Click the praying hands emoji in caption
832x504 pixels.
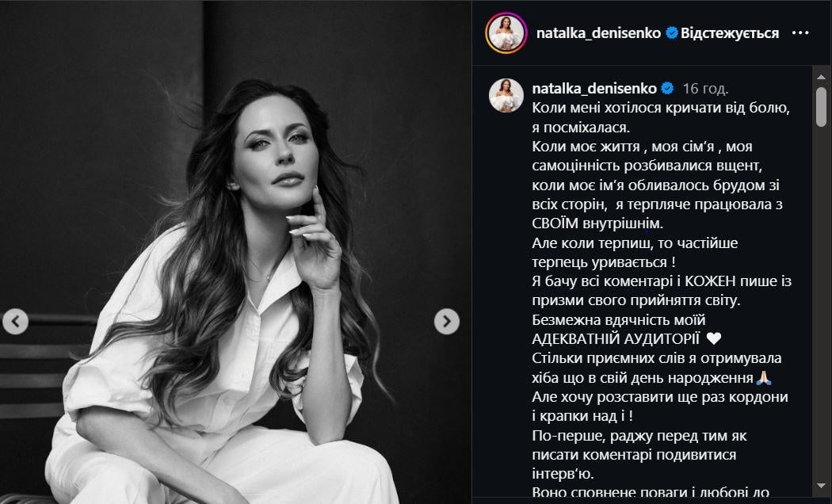click(764, 378)
